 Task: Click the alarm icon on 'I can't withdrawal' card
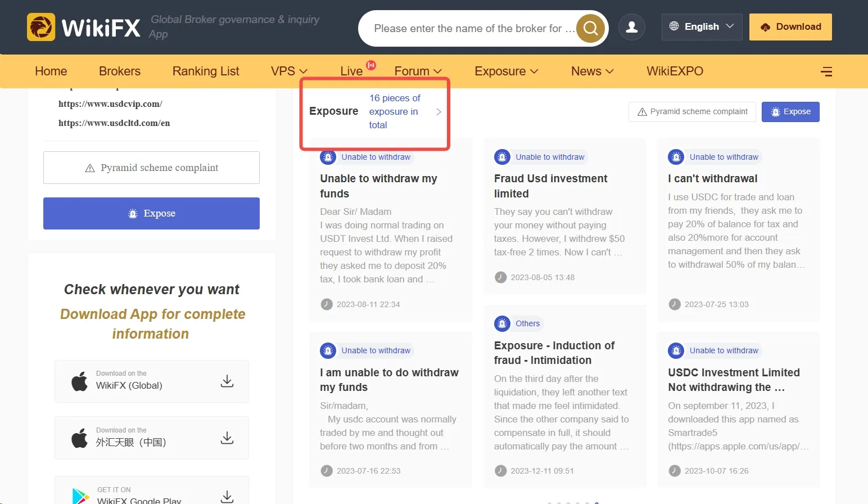[676, 157]
